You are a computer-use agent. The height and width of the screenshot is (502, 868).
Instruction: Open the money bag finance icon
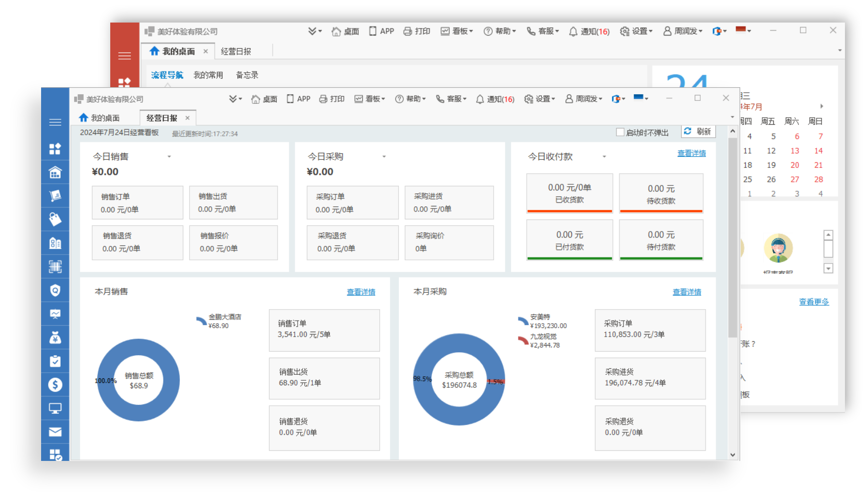(55, 338)
